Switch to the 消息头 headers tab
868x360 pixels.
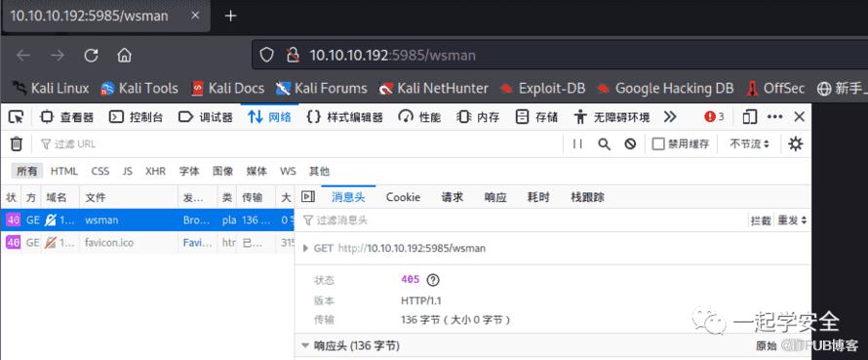tap(348, 197)
